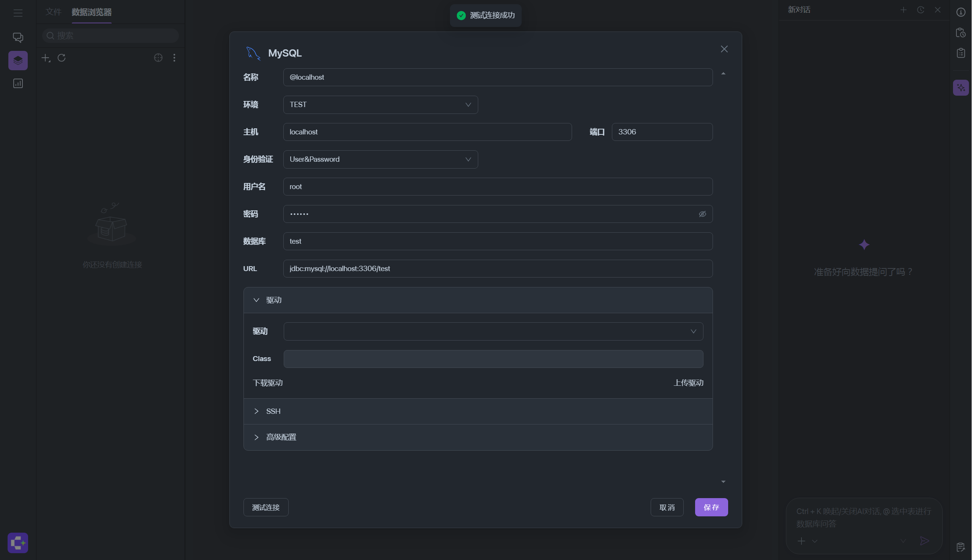Open the chat conversations sidebar icon

(18, 37)
